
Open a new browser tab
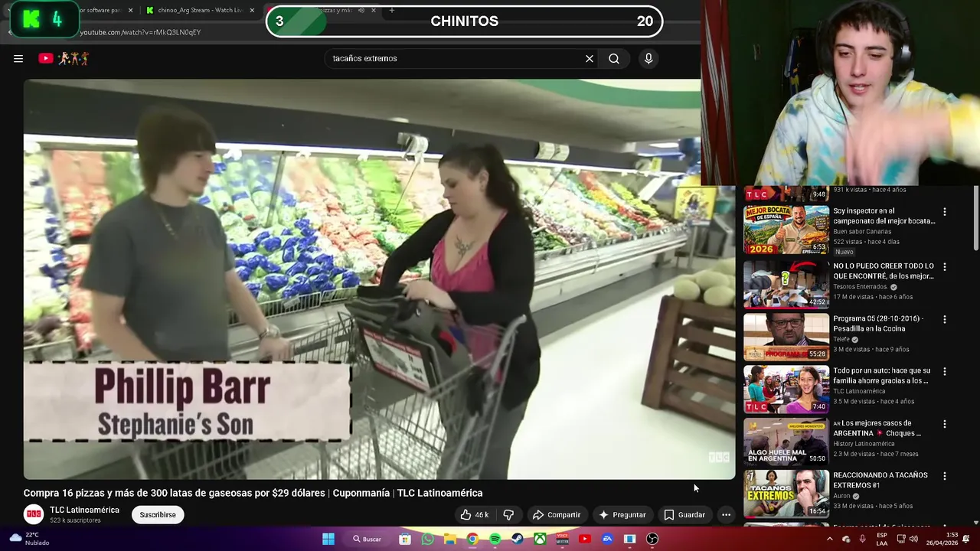tap(391, 10)
